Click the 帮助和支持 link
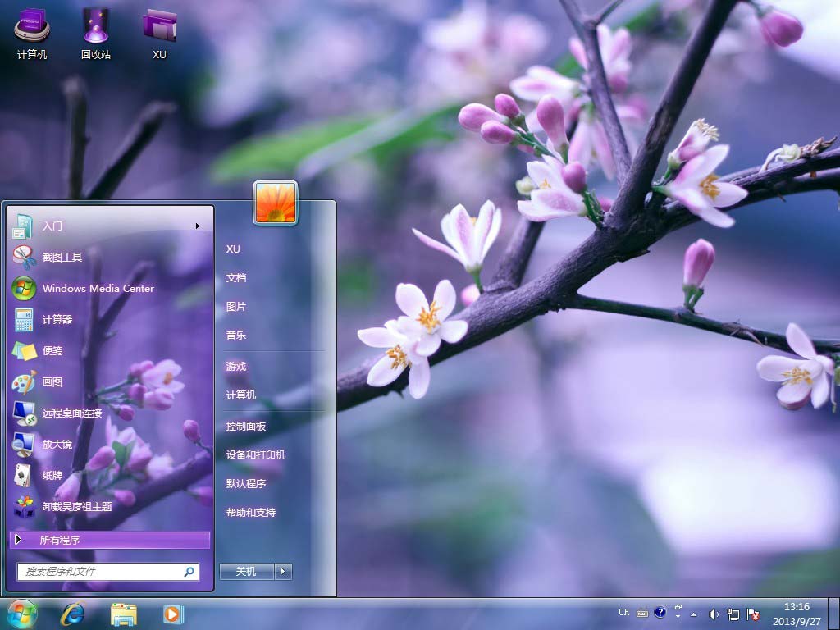 [x=251, y=513]
